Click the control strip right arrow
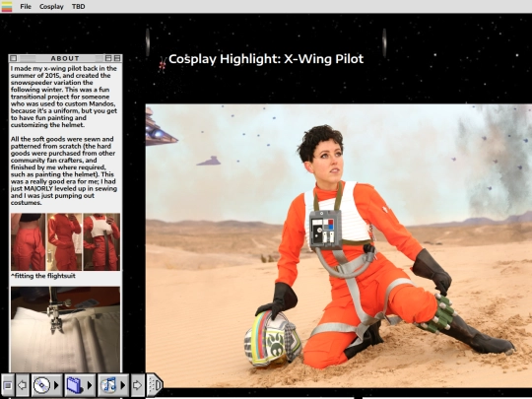 137,385
